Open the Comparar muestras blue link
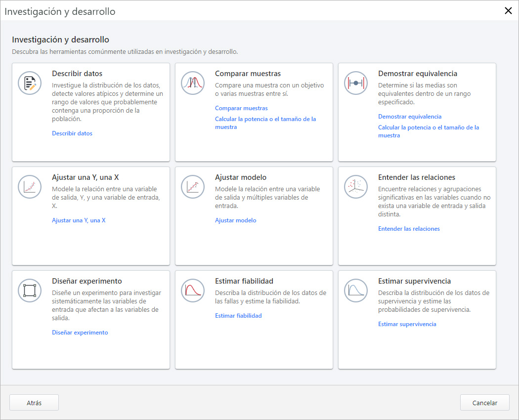519x420 pixels. (x=241, y=108)
